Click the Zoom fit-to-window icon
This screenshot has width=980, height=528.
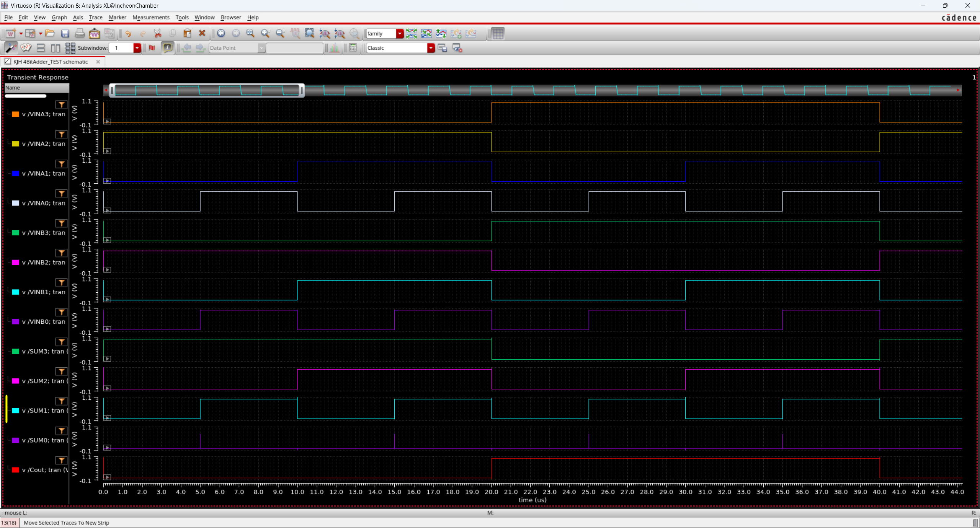[309, 34]
